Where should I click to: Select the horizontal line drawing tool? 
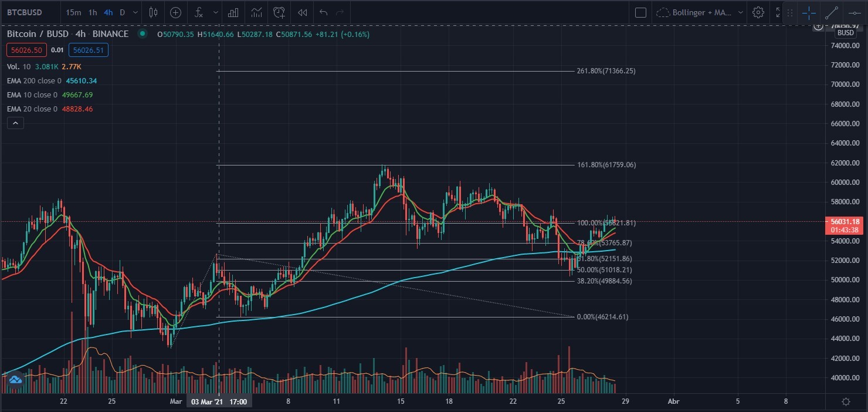click(853, 12)
